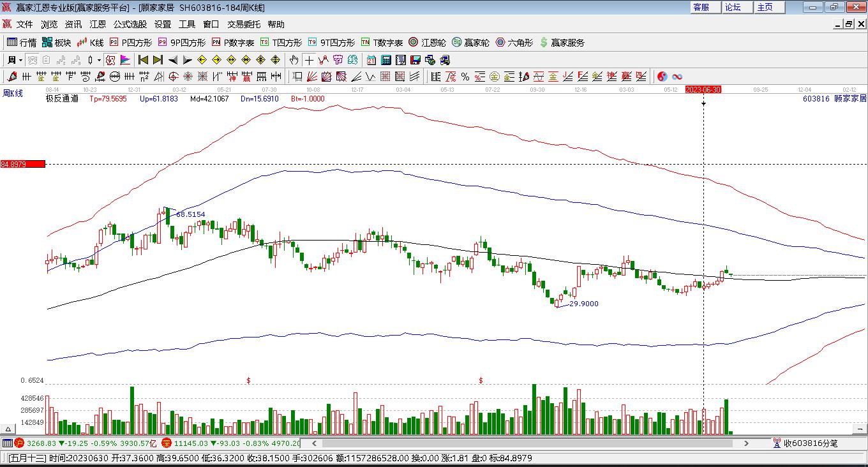
Task: Toggle the crosshair cursor tool
Action: point(310,60)
